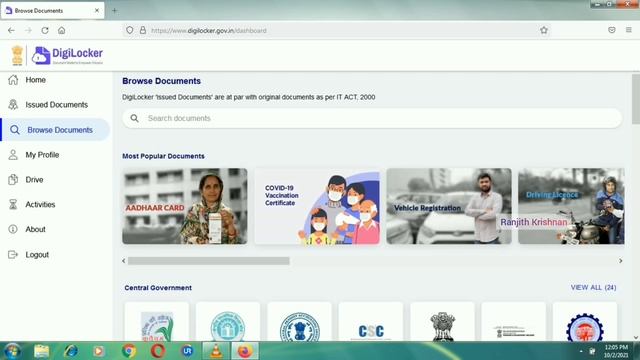Click the left arrow of the popular documents scroller

(124, 261)
